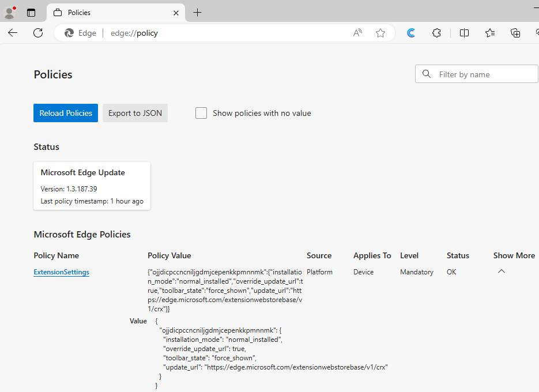Click the Microsoft Edge Policies heading
The height and width of the screenshot is (392, 539).
point(82,235)
